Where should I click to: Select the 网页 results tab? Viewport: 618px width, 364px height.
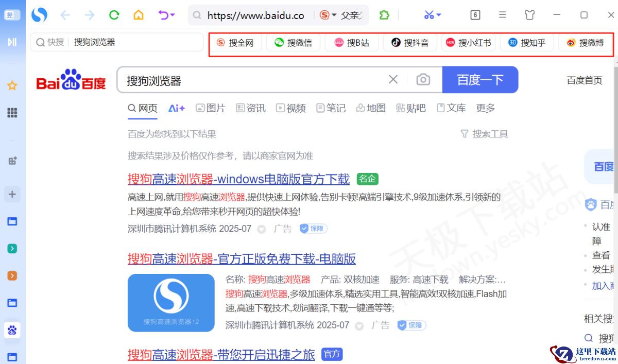point(143,108)
